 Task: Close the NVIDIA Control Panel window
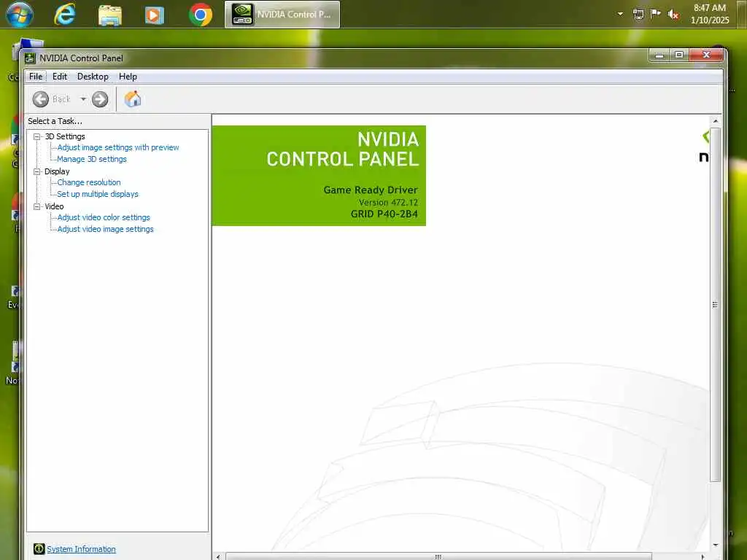click(x=706, y=55)
